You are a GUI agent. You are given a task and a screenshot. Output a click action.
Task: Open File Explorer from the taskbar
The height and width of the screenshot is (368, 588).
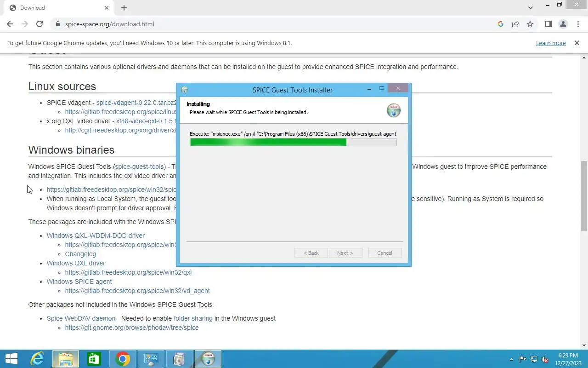tap(66, 359)
